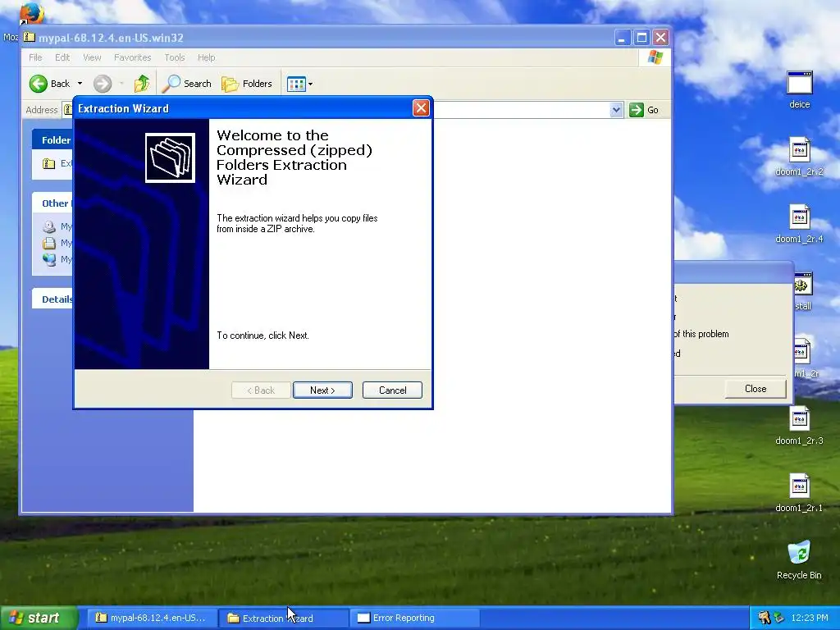Click the Close button in Error Reporting dialog

[756, 389]
